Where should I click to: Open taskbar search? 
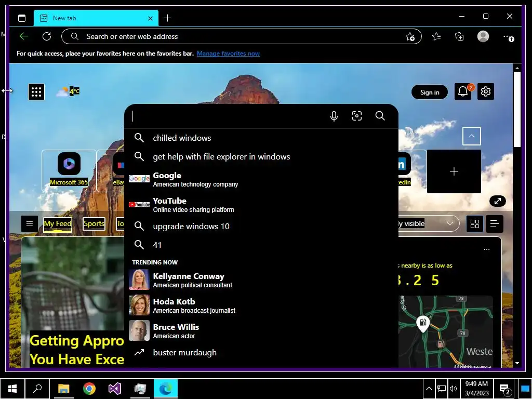[37, 389]
